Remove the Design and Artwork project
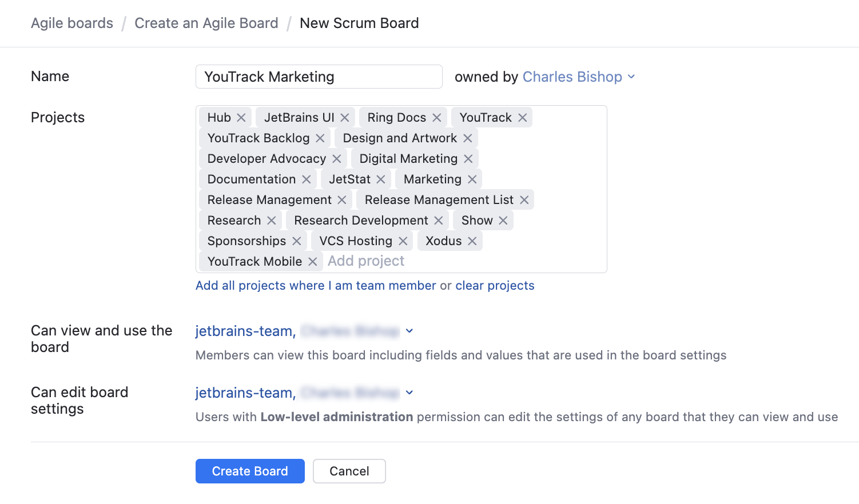Image resolution: width=859 pixels, height=504 pixels. pos(468,138)
